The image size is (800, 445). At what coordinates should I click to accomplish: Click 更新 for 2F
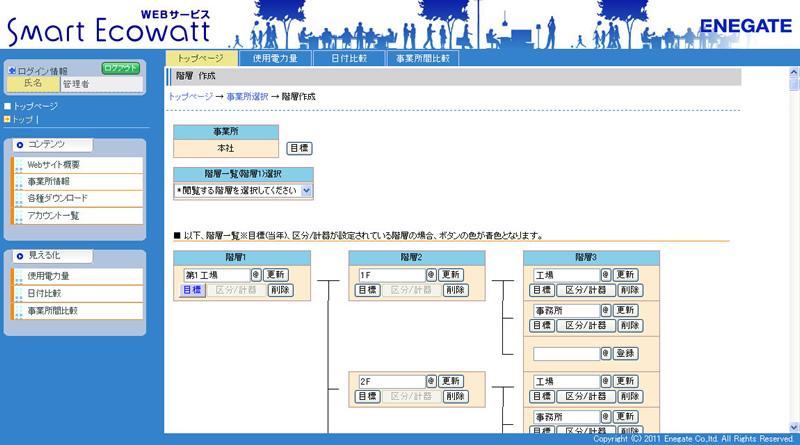click(451, 381)
